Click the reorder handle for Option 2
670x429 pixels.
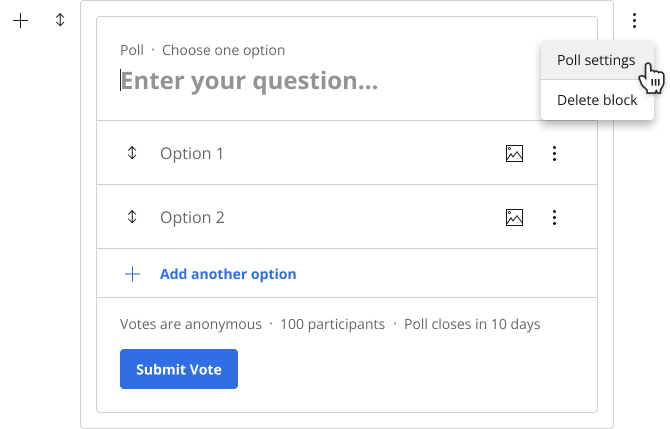[x=132, y=217]
